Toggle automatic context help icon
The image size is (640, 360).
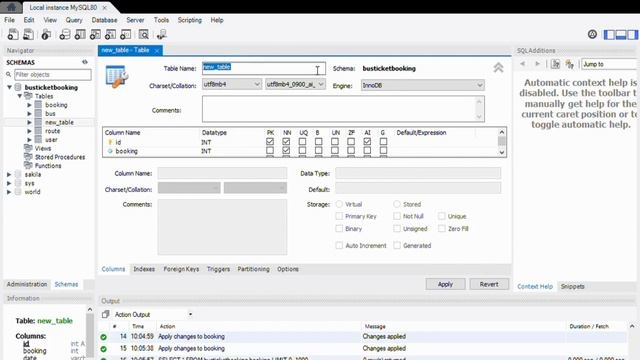tap(569, 64)
